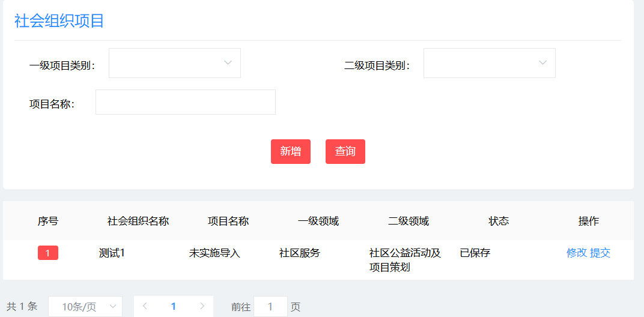
Task: Click the 前往 page number input
Action: (x=270, y=307)
